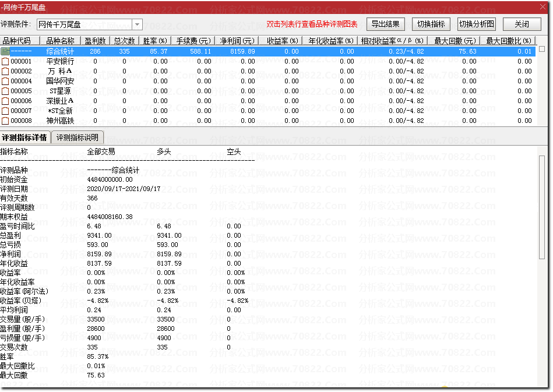
Task: Tick the checkbox for 000006 深振业A
Action: tap(5, 101)
